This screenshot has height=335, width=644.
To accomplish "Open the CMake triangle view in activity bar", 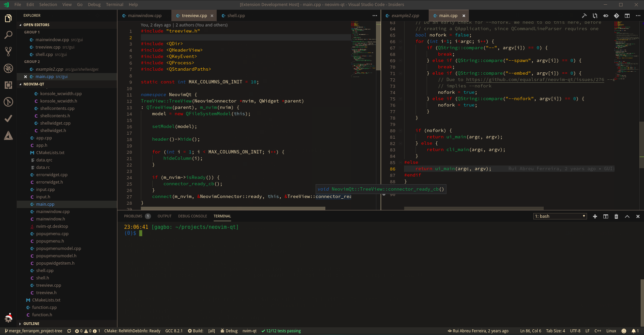I will (8, 135).
